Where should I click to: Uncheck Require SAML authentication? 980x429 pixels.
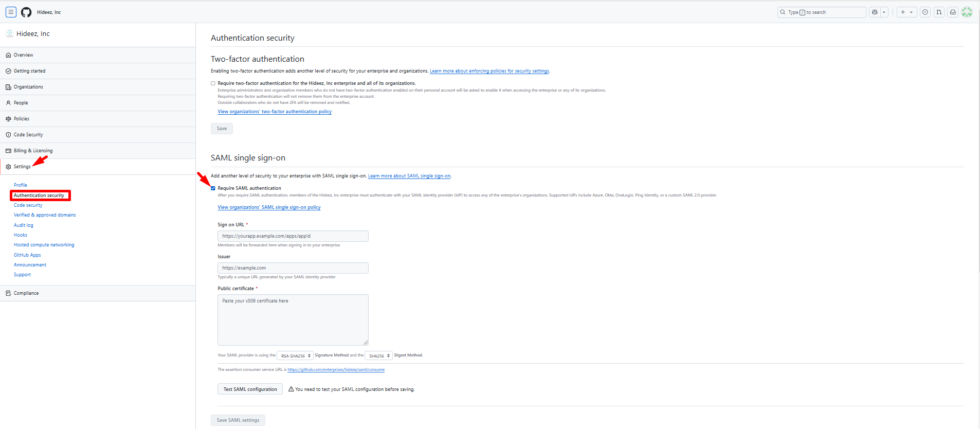213,188
